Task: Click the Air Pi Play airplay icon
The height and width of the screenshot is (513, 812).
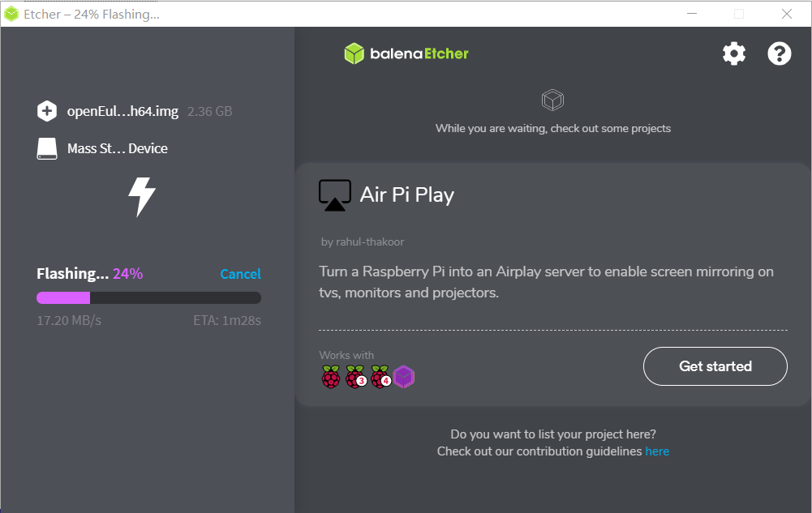Action: pyautogui.click(x=334, y=195)
